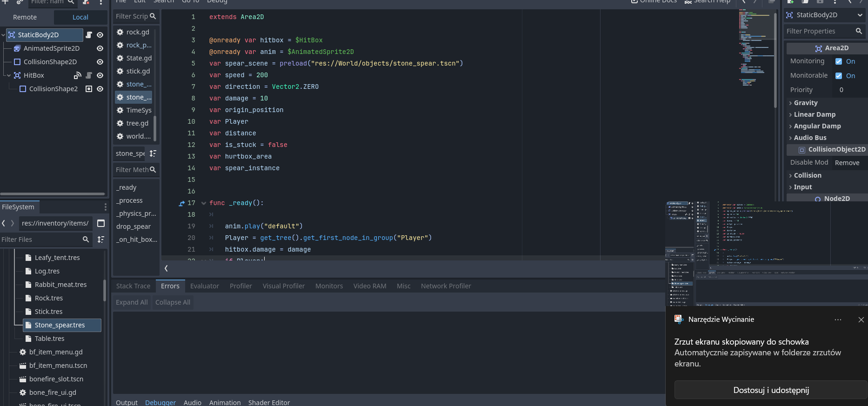Screen dimensions: 868x406
Task: Open the HitBox signals icon
Action: pyautogui.click(x=78, y=75)
